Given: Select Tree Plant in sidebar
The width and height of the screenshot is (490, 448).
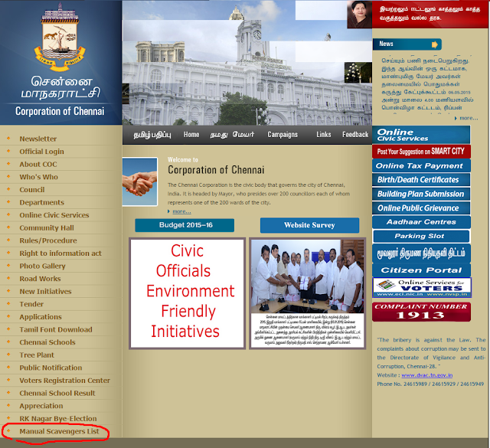Looking at the screenshot, I should (37, 355).
